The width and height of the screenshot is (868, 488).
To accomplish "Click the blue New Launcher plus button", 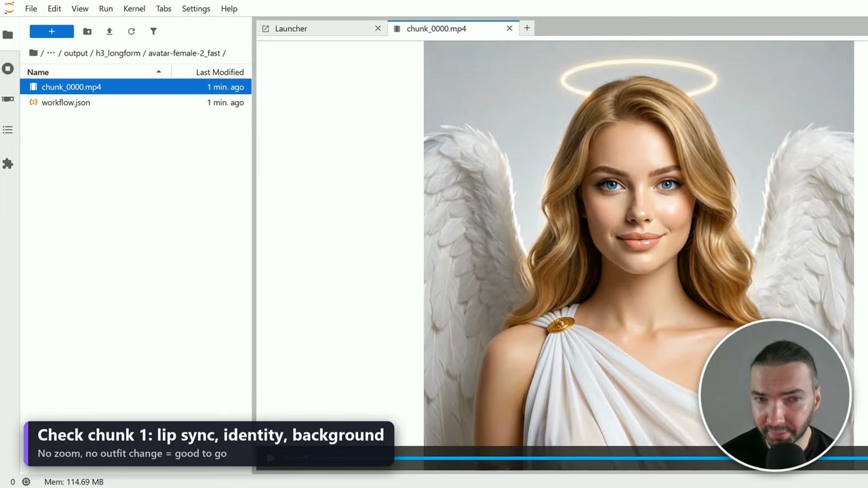I will (52, 31).
